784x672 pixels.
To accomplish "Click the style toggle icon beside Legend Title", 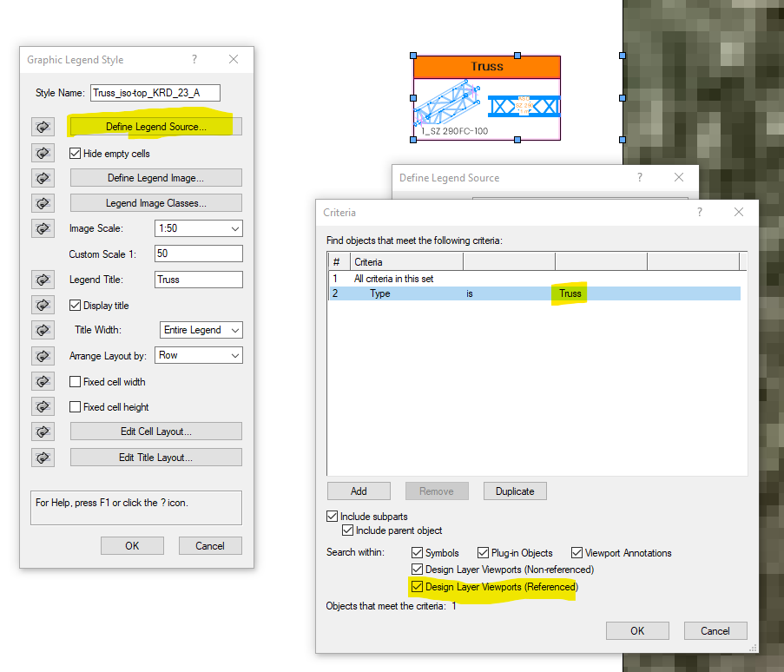I will 43,280.
